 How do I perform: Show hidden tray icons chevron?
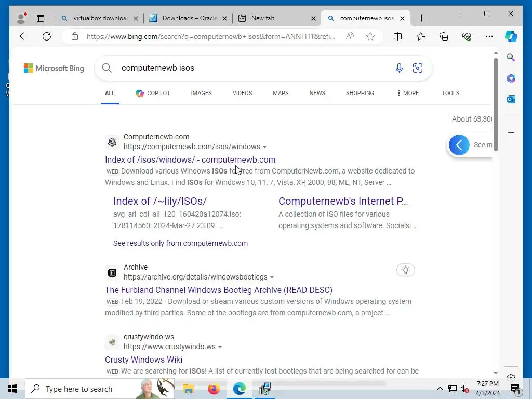click(x=440, y=389)
